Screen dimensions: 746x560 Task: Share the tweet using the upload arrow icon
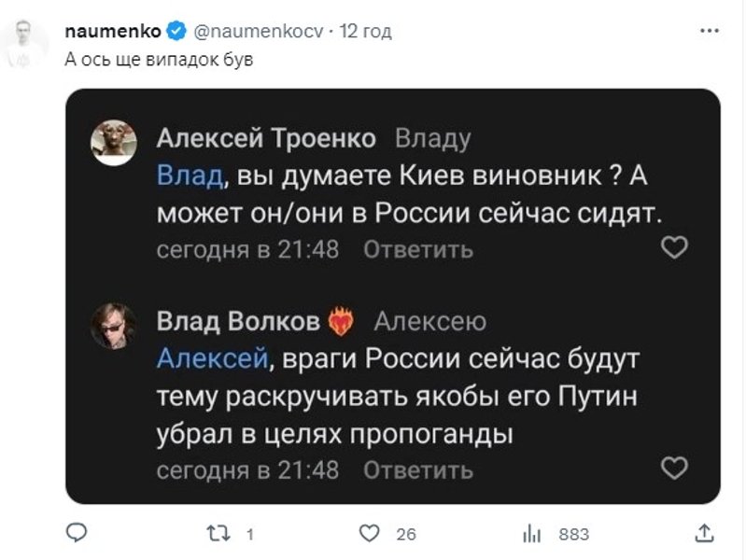[x=705, y=533]
